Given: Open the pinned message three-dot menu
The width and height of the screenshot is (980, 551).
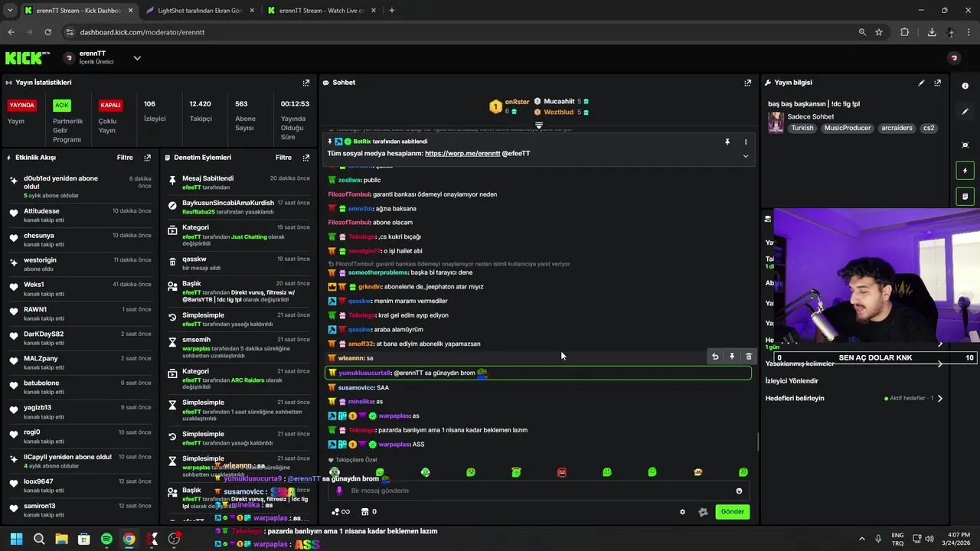Looking at the screenshot, I should point(746,142).
